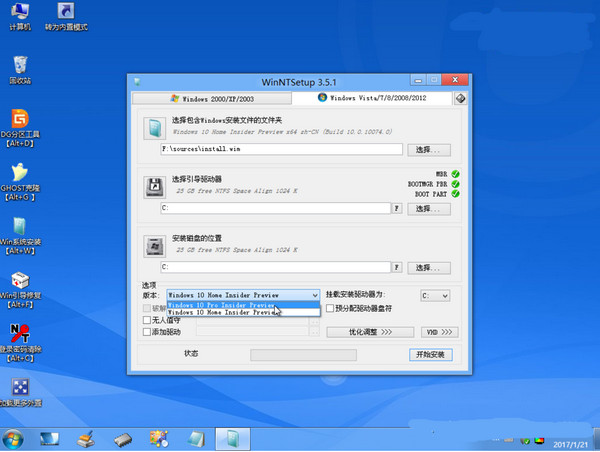This screenshot has height=452, width=600.
Task: Click the install.wim path input field
Action: (x=281, y=149)
